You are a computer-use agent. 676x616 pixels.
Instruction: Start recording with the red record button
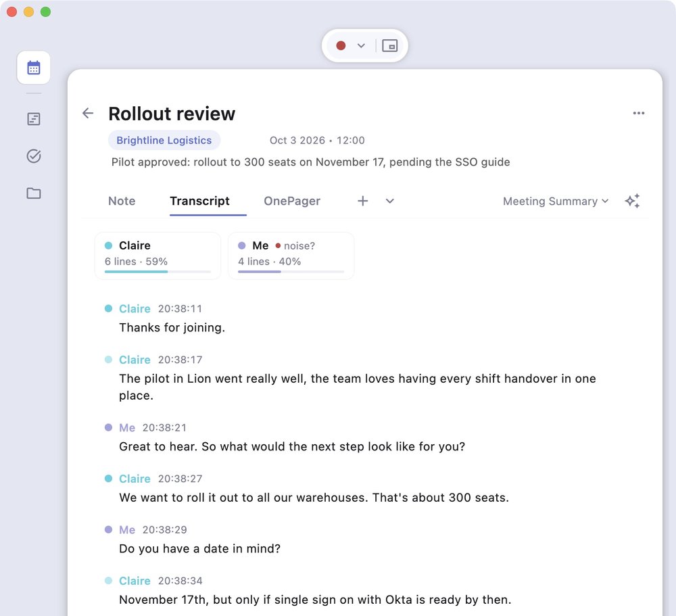[341, 46]
